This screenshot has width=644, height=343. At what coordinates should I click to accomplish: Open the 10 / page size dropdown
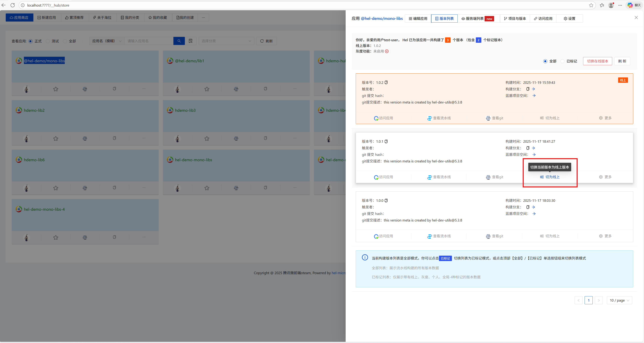point(619,300)
